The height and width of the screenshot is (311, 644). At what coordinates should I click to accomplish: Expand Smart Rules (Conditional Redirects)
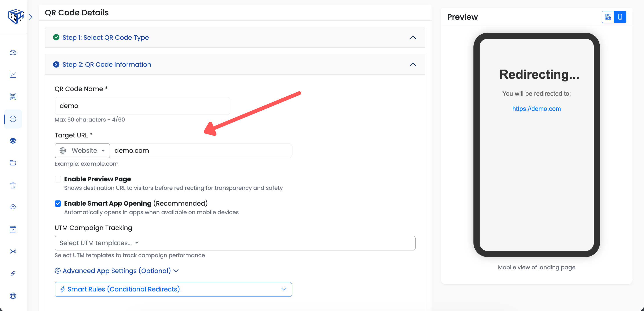pos(173,289)
